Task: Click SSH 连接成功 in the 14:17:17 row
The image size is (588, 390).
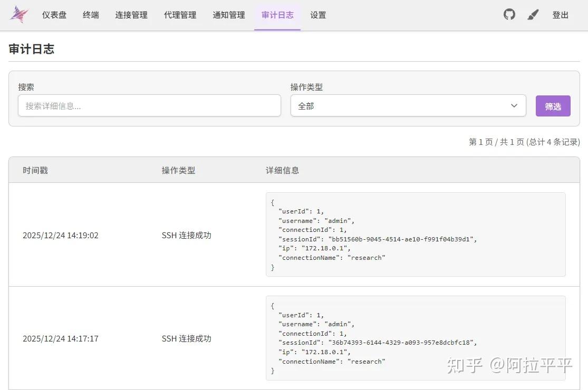Action: coord(186,339)
